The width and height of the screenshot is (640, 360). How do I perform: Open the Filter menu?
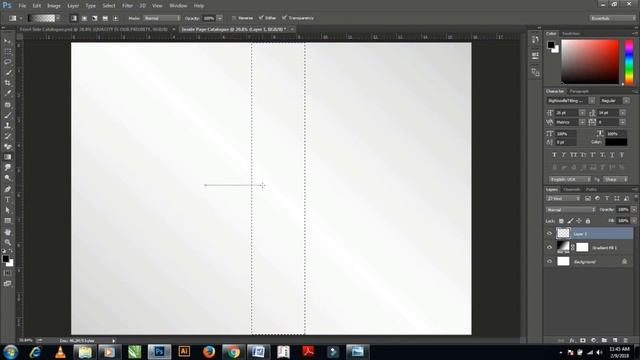click(127, 6)
